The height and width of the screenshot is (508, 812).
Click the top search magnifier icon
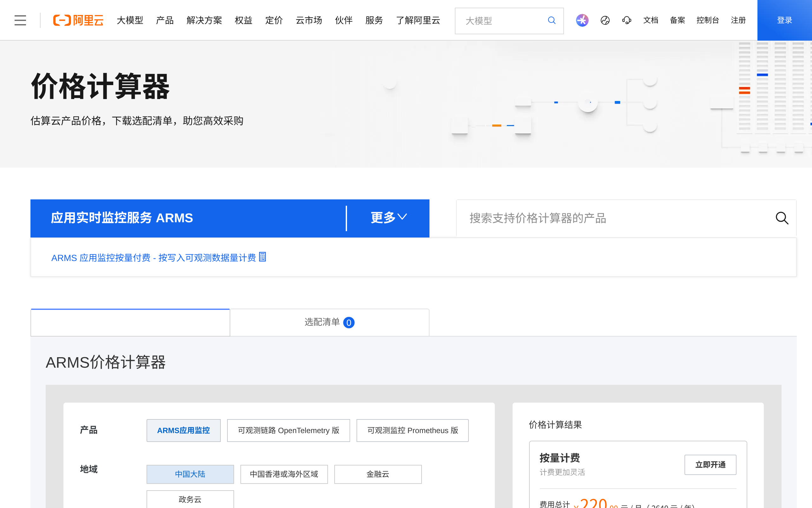tap(552, 21)
